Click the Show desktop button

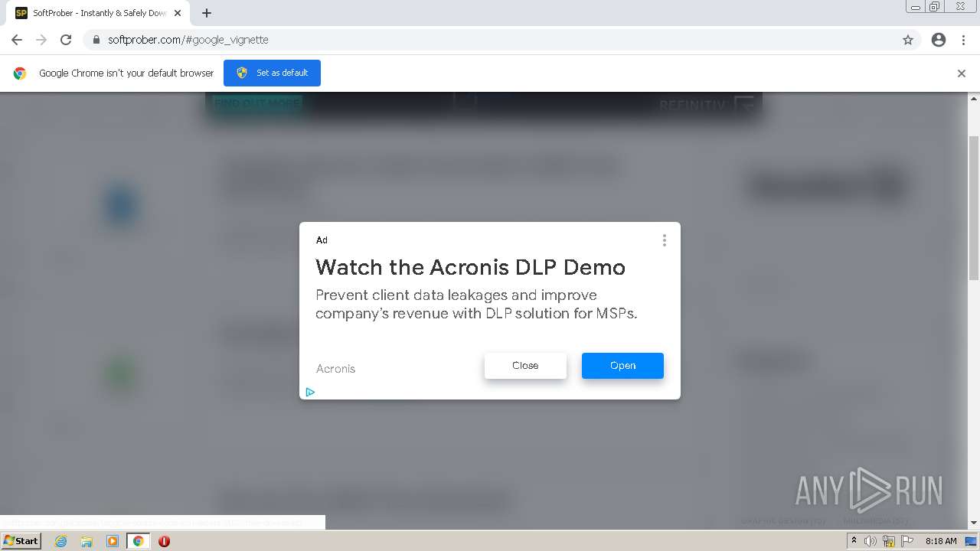[x=972, y=541]
